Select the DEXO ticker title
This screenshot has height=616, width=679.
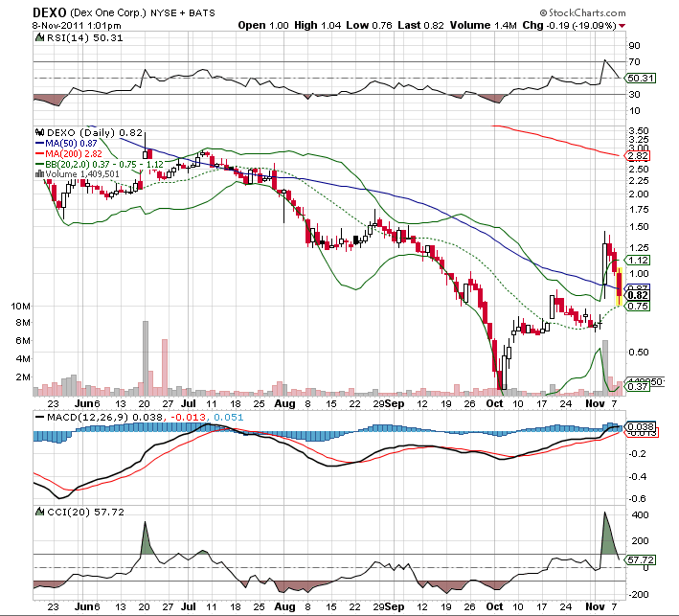click(50, 12)
